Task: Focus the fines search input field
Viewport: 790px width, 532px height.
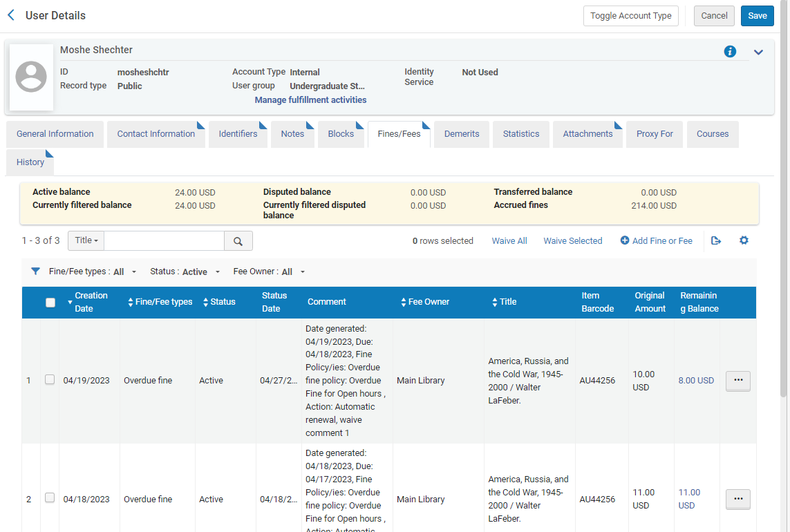Action: point(164,241)
